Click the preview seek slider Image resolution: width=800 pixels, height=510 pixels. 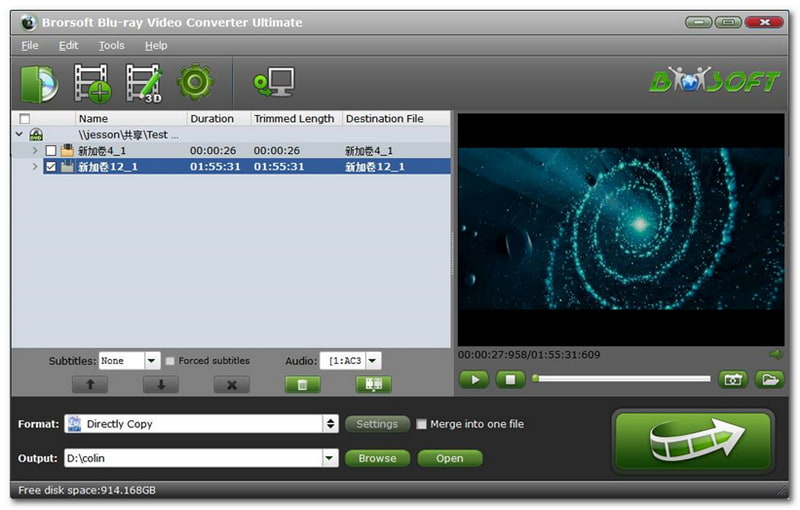[x=622, y=379]
